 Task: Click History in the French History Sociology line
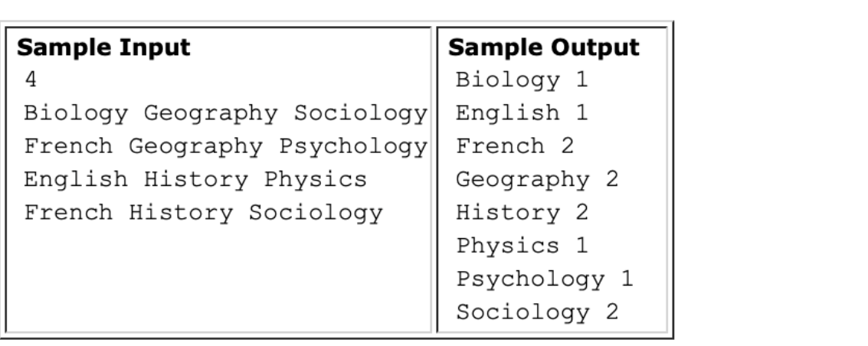coord(181,213)
